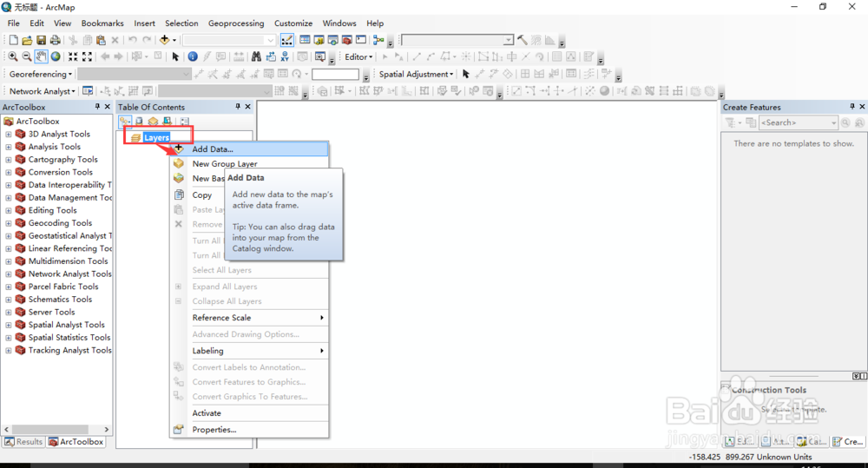This screenshot has width=868, height=468.
Task: Select Cartography Tools in ArcToolbox
Action: pyautogui.click(x=62, y=160)
